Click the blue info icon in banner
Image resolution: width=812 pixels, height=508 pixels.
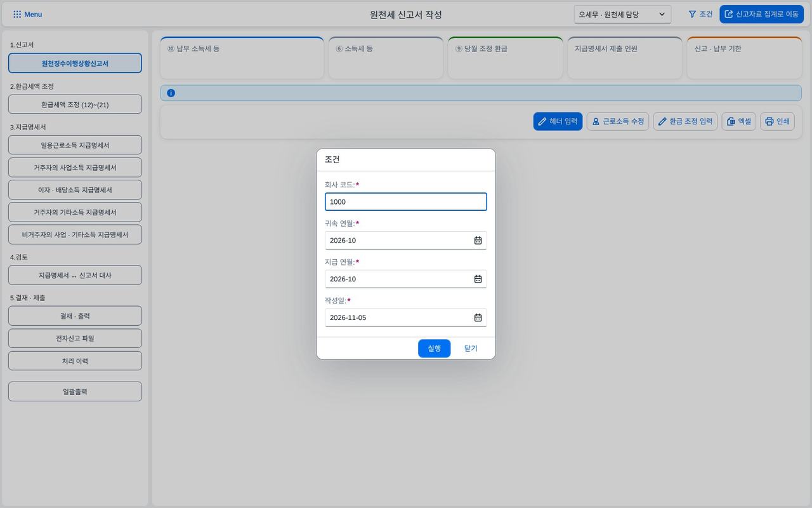pyautogui.click(x=171, y=93)
